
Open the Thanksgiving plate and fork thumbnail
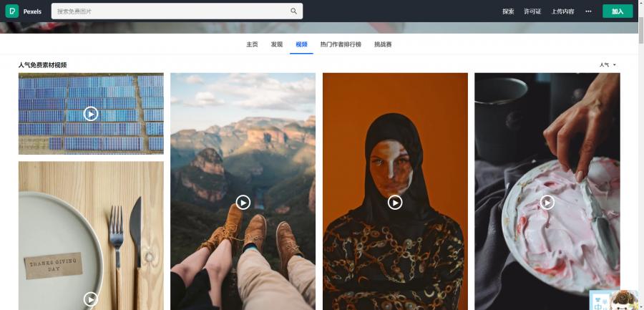(91, 236)
